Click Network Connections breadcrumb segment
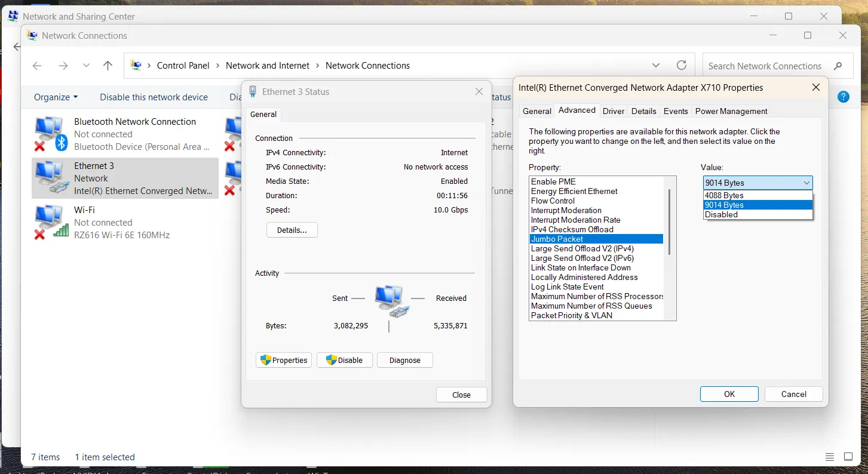Screen dimensions: 868x474 (x=367, y=66)
